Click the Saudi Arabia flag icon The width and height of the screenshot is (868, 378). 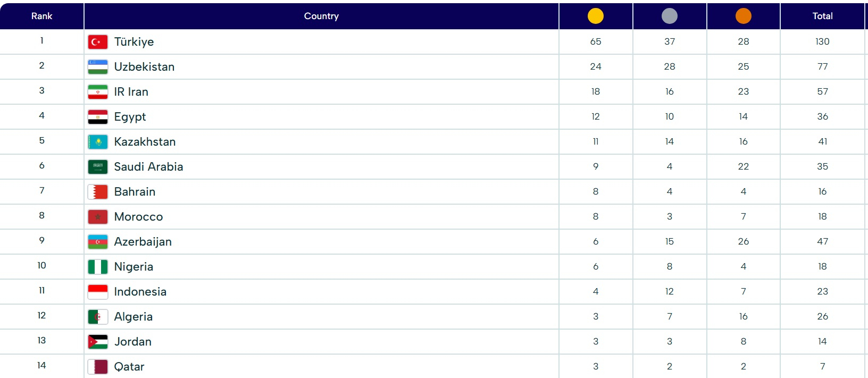pyautogui.click(x=98, y=167)
